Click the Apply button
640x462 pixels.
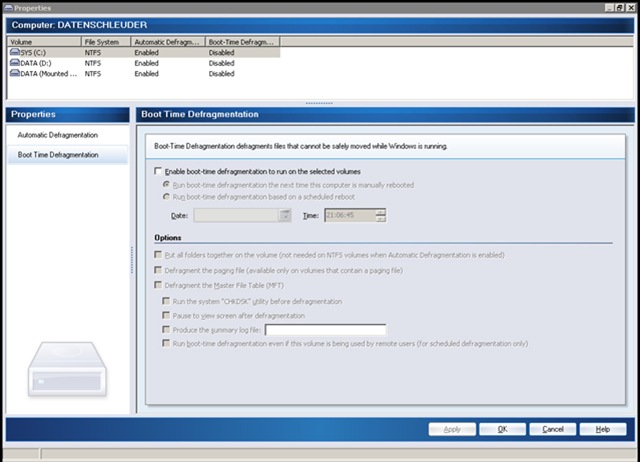pos(452,429)
